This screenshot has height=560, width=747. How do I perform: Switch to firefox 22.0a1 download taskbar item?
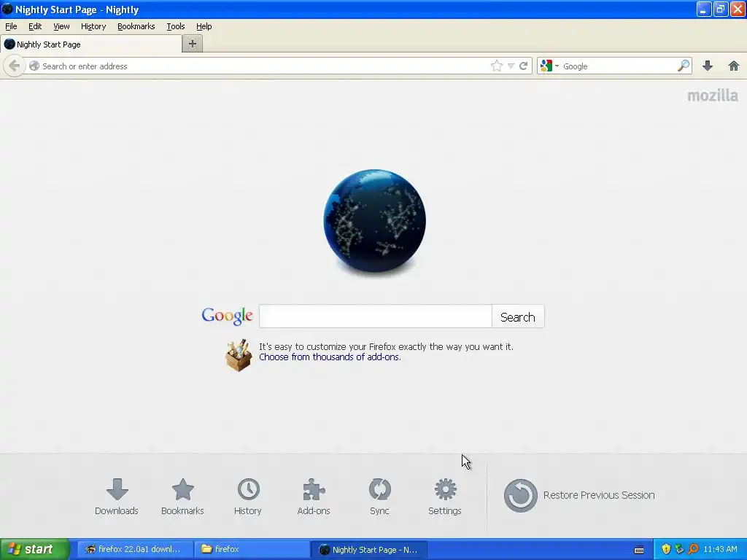[135, 549]
